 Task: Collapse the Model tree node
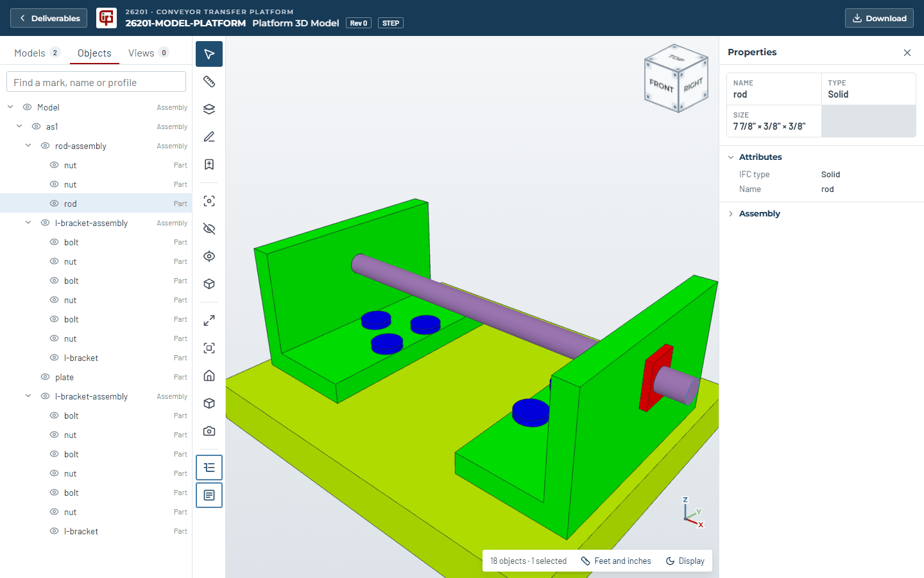pos(10,107)
